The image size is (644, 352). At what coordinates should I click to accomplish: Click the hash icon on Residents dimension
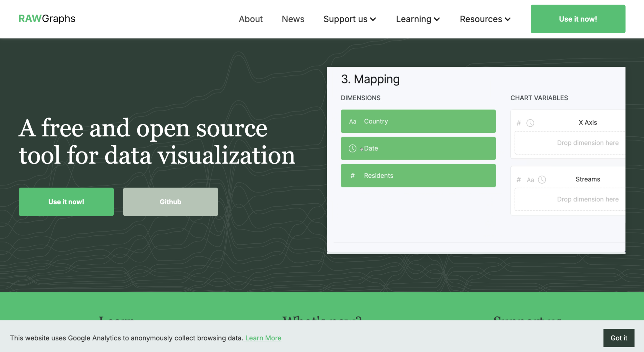352,176
